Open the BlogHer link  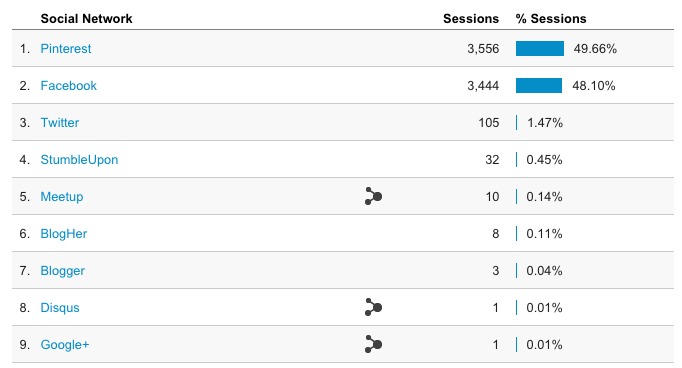[64, 234]
